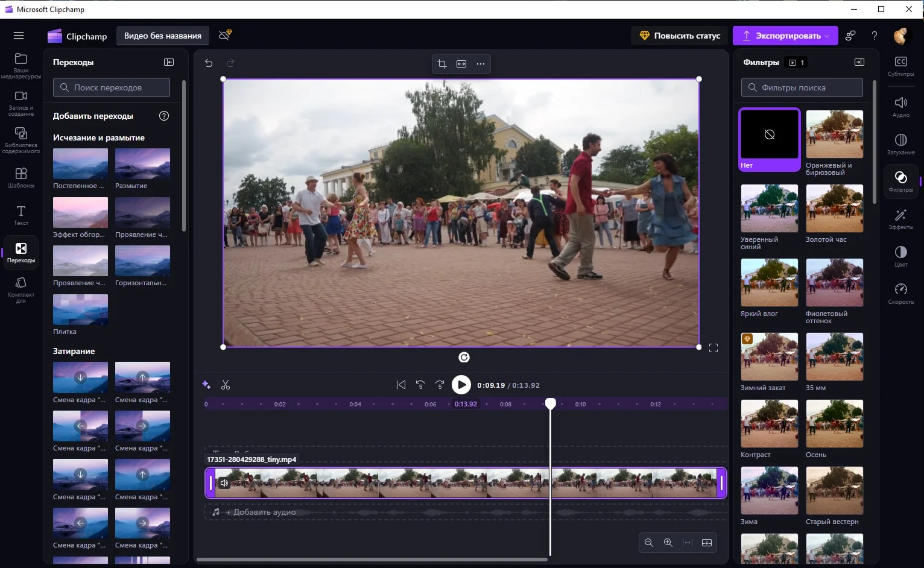Open Затухание panel
This screenshot has width=924, height=568.
pyautogui.click(x=901, y=144)
